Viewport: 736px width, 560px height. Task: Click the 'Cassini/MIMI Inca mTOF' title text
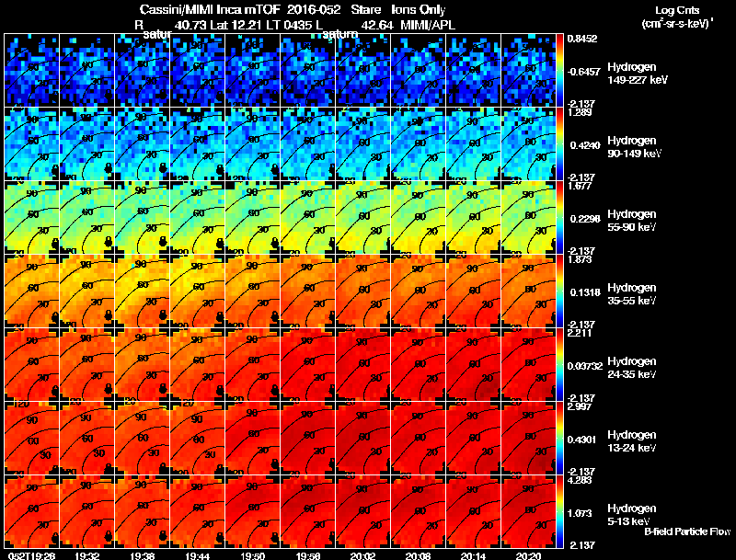(x=210, y=9)
